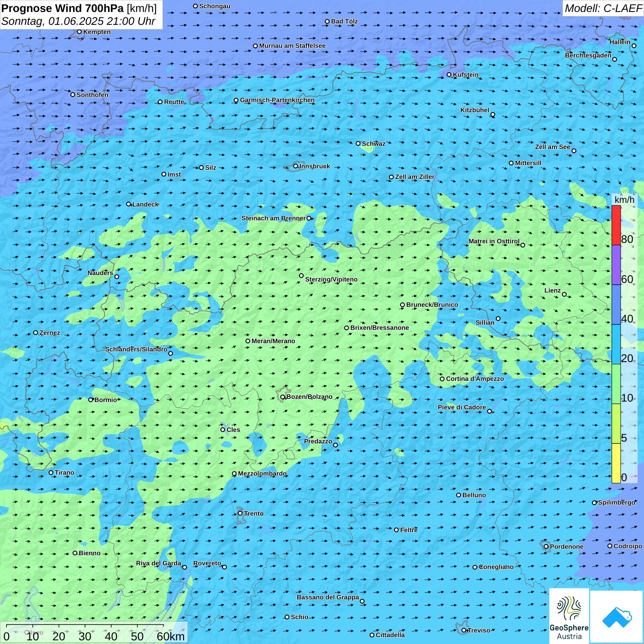Click the 'Prognose Wind 700hPa' title
This screenshot has width=644, height=644.
(x=63, y=8)
